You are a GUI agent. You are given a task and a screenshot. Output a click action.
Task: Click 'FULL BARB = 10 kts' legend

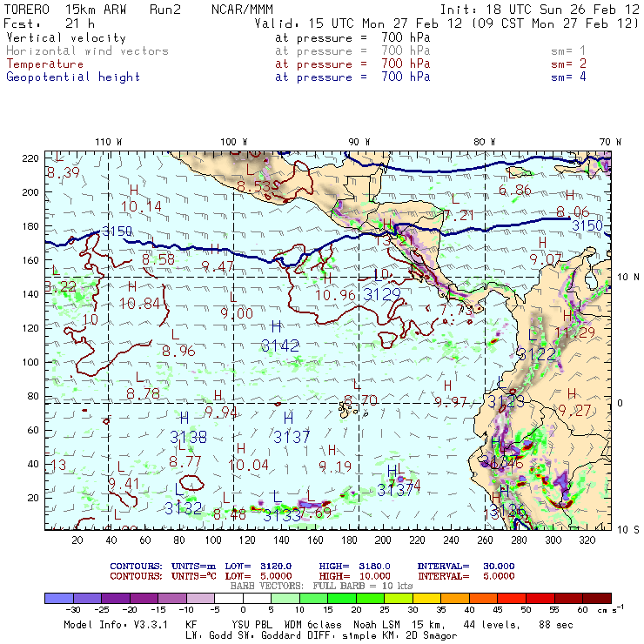363,586
